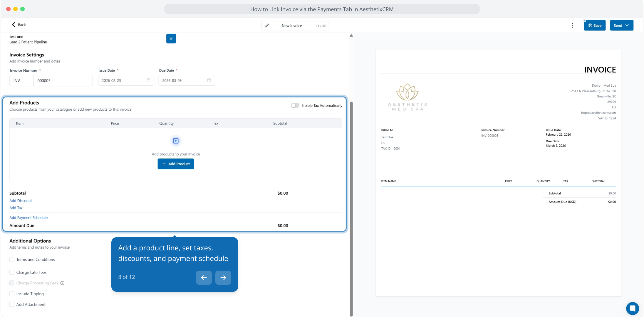Click the Add Discount link
The height and width of the screenshot is (317, 644).
[x=21, y=201]
